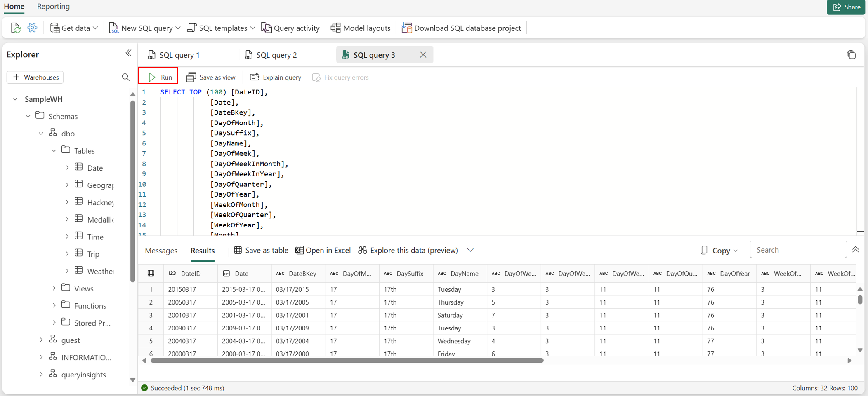
Task: Click Fix query errors
Action: pos(340,77)
